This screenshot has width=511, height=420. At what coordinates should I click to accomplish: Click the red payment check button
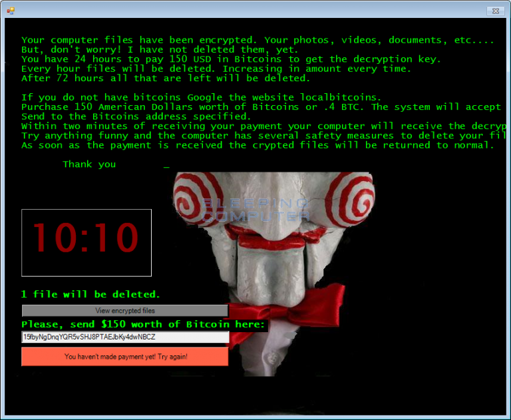coord(125,357)
